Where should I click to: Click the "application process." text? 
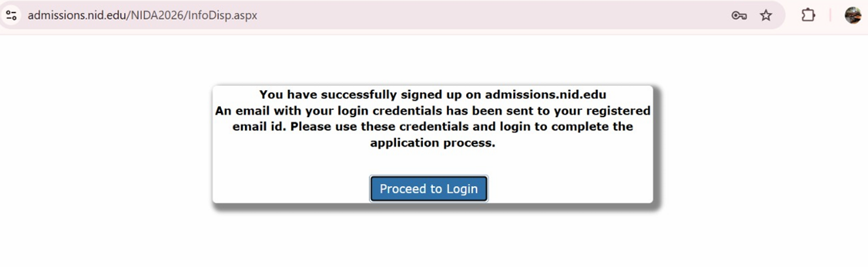pos(432,143)
